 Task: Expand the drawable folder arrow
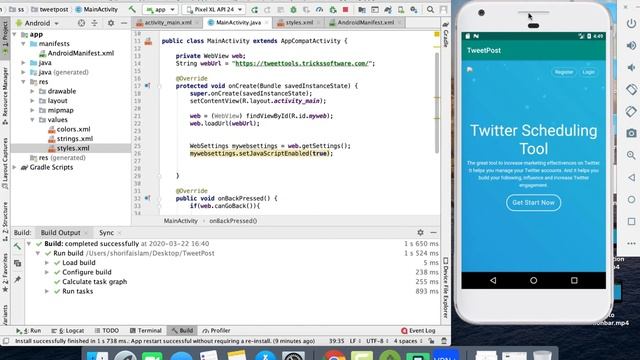(x=33, y=91)
